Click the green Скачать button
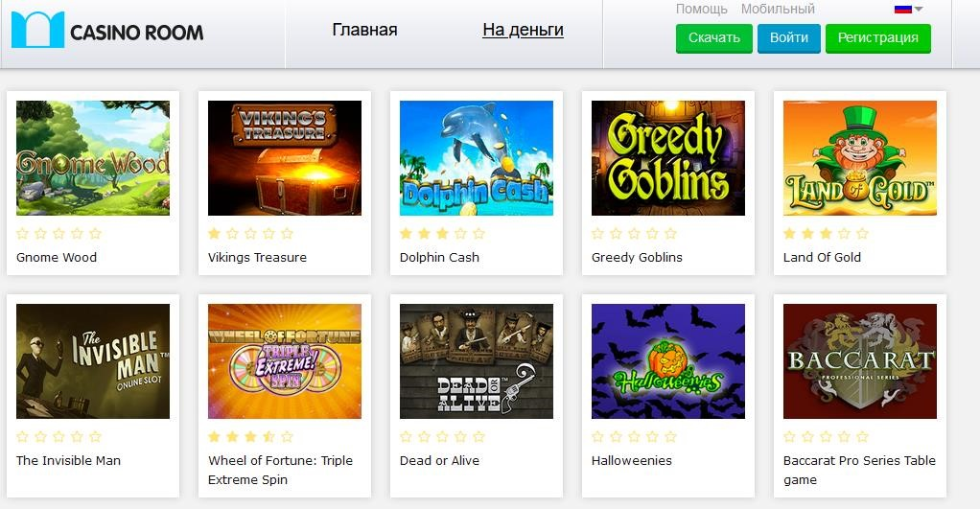980x509 pixels. coord(713,38)
